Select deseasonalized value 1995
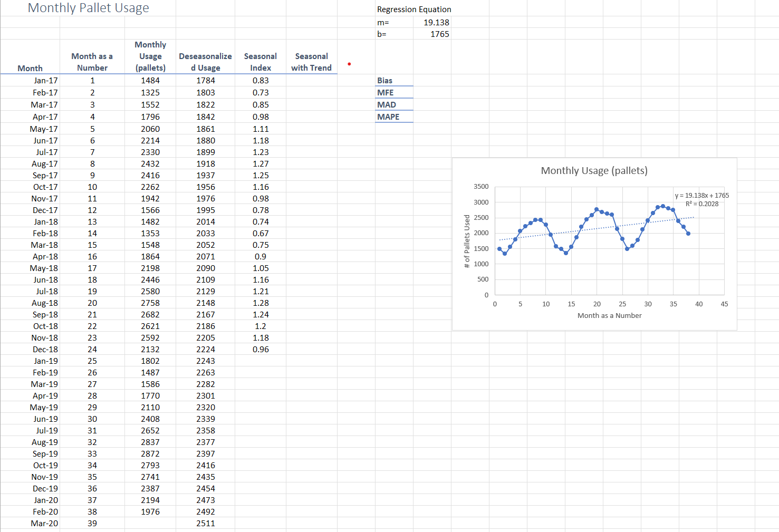This screenshot has width=779, height=532. 206,210
